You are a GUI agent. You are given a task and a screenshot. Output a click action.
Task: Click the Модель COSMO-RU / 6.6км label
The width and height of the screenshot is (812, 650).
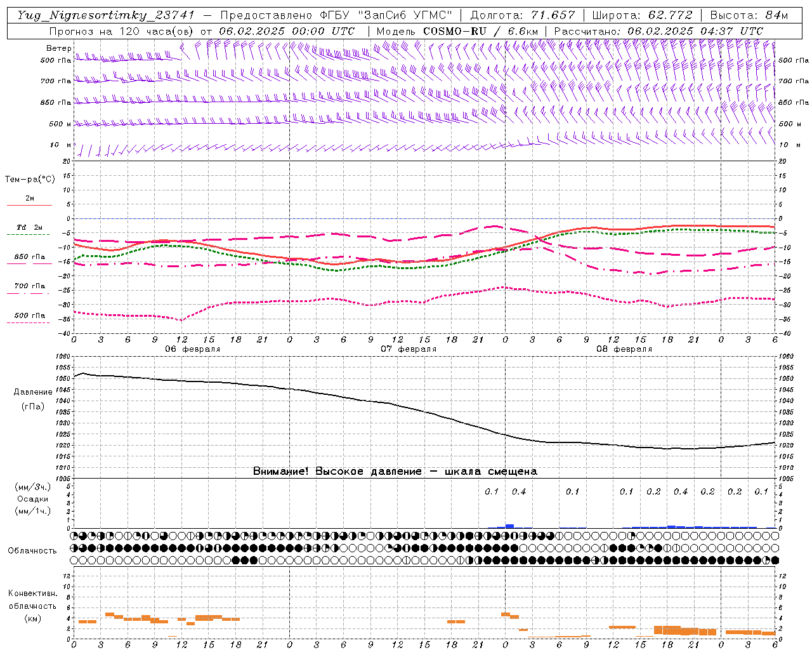[457, 31]
